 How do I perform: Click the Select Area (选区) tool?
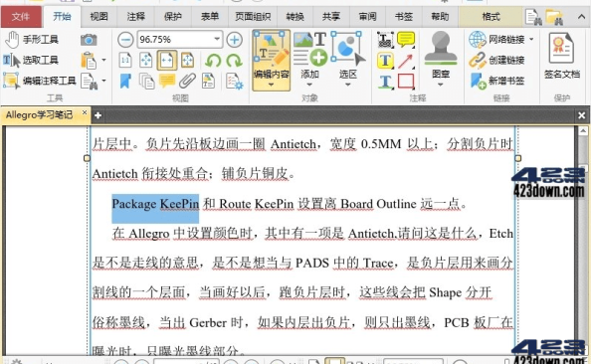pos(348,56)
